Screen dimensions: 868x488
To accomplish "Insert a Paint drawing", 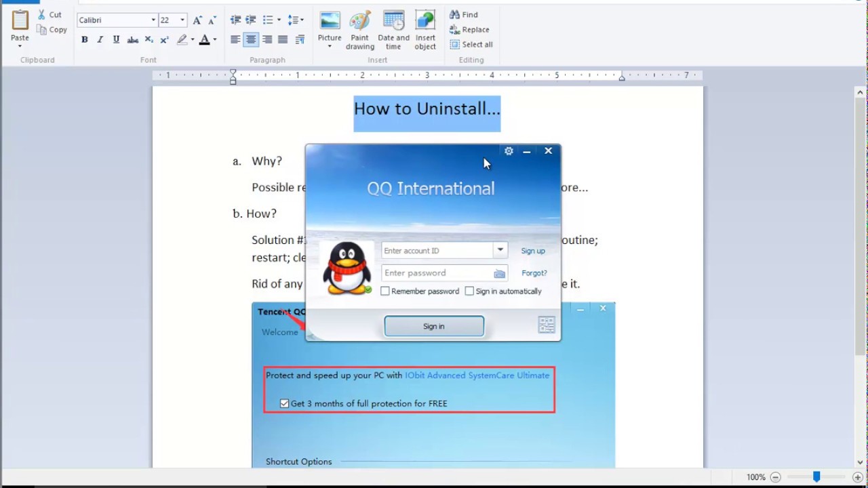I will pyautogui.click(x=360, y=30).
